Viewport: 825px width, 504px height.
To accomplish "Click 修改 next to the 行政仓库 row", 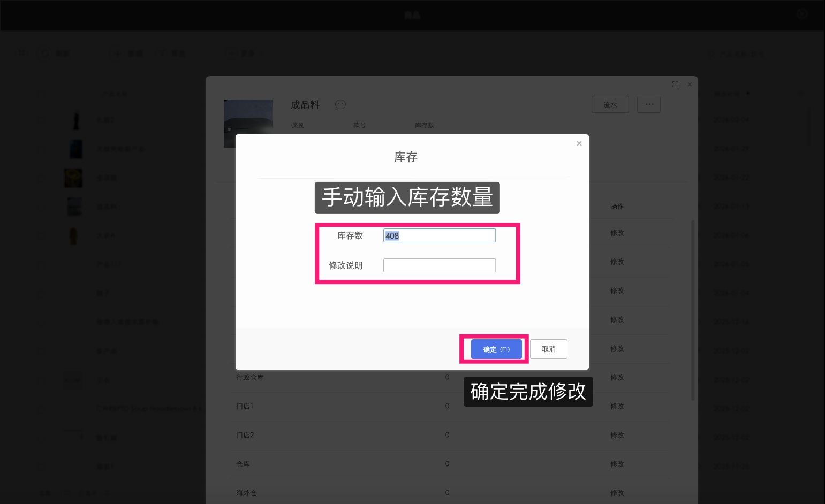I will click(617, 377).
